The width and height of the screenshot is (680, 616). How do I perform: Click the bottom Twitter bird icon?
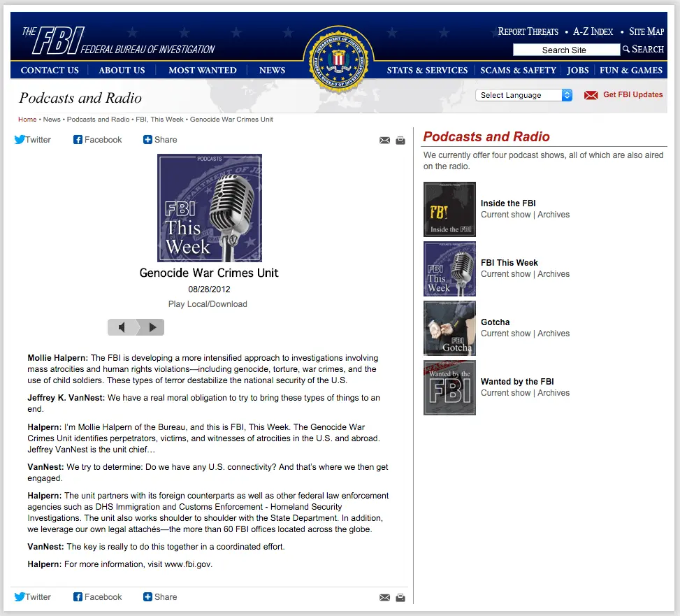coord(20,596)
